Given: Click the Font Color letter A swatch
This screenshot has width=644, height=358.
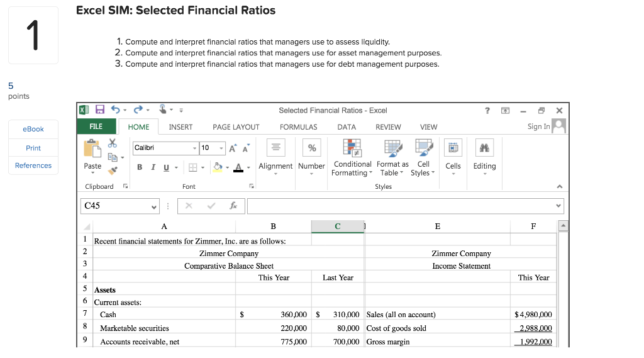Looking at the screenshot, I should click(238, 167).
